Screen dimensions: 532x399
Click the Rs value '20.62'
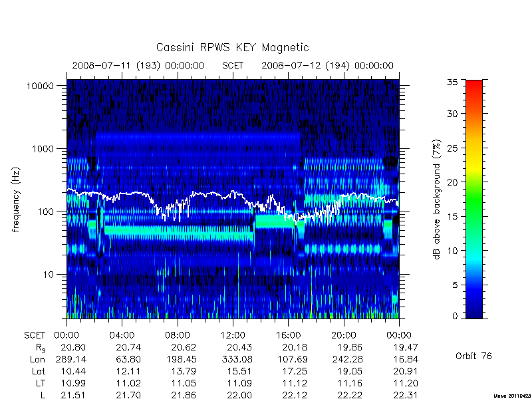click(184, 347)
